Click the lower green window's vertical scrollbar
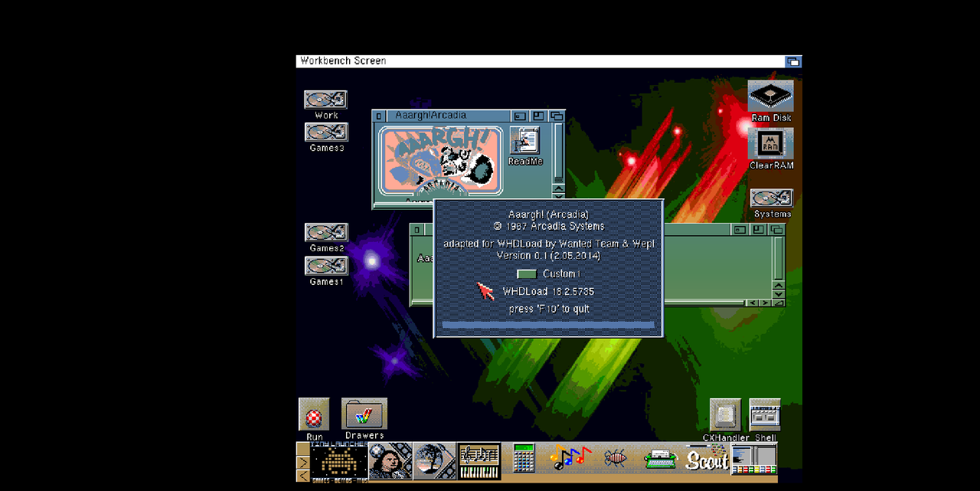980x491 pixels. point(779,258)
